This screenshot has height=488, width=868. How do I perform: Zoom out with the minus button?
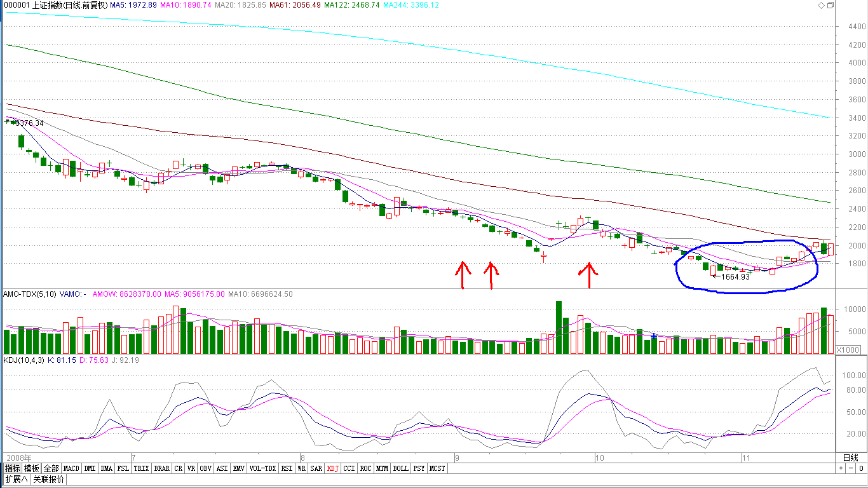pos(850,468)
